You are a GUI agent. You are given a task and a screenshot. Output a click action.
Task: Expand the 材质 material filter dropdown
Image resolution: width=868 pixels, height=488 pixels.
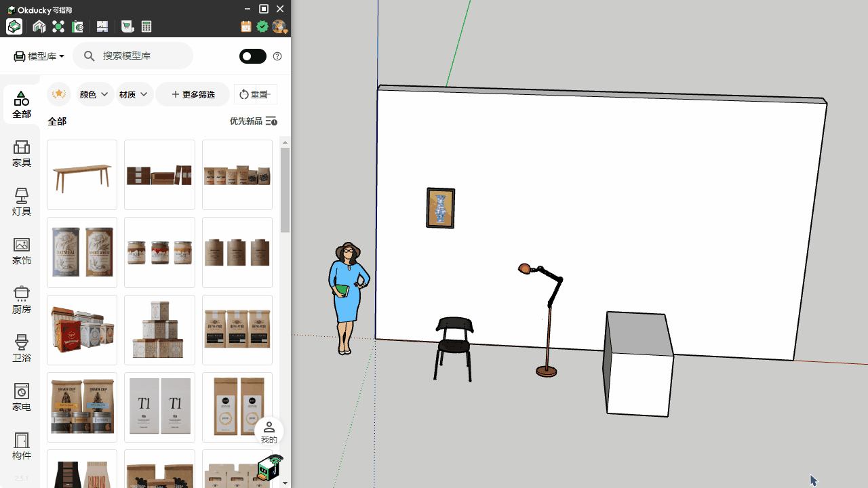click(x=133, y=94)
